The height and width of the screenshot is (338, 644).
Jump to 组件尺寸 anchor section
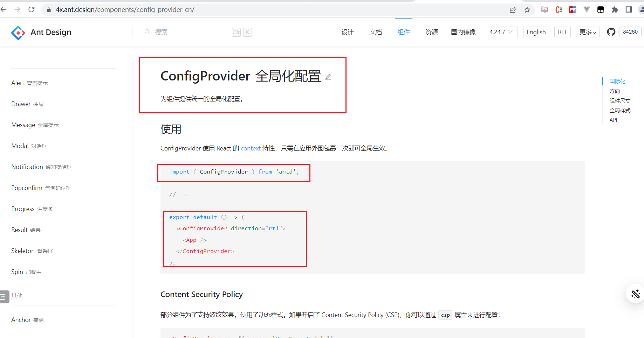point(620,100)
